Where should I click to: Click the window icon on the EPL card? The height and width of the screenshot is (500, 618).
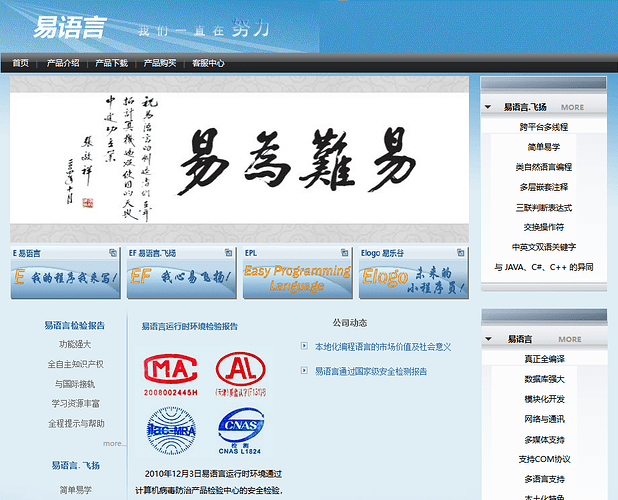click(x=344, y=253)
